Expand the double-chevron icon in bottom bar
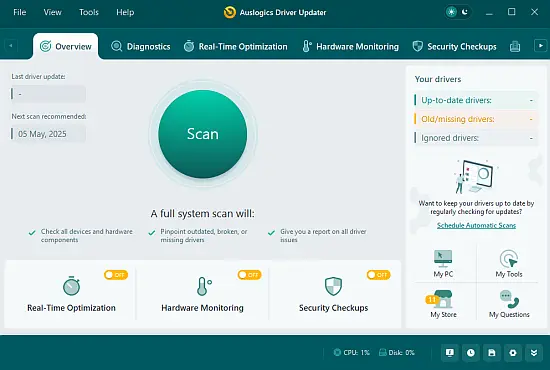Screen dimensions: 550x370 [x=534, y=353]
